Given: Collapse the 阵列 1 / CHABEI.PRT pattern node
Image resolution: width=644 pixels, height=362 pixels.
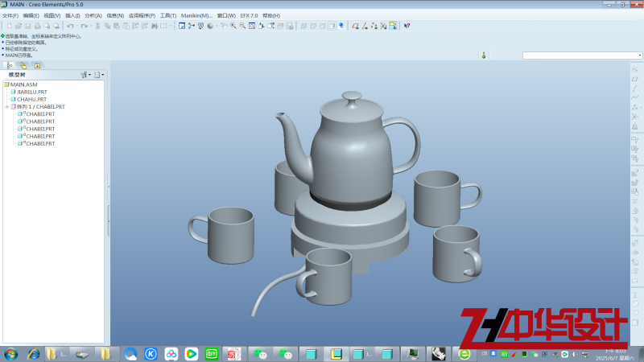Looking at the screenshot, I should point(7,107).
